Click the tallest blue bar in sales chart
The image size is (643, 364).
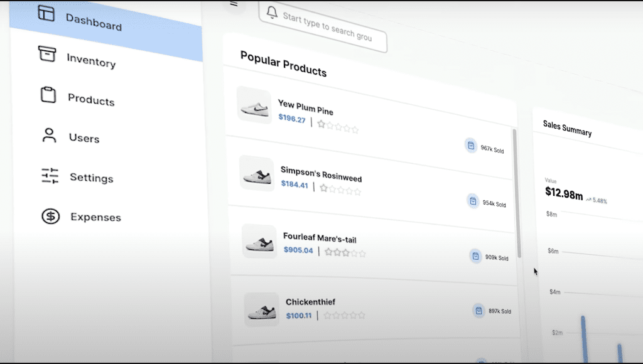click(585, 340)
